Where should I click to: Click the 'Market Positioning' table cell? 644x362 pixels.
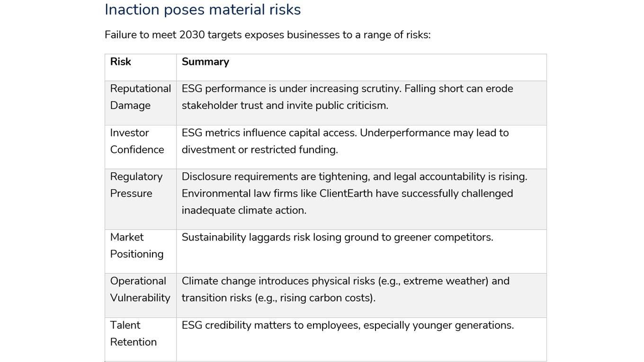[137, 246]
